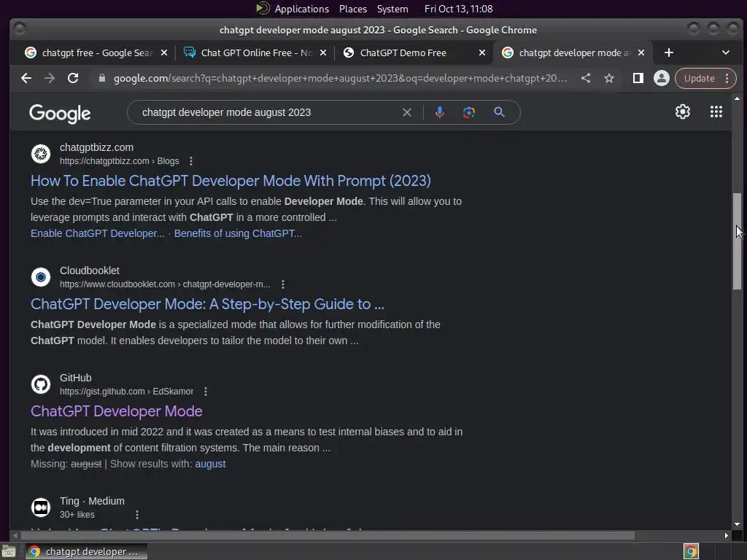
Task: Open more options for Ting Medium result
Action: [x=137, y=515]
